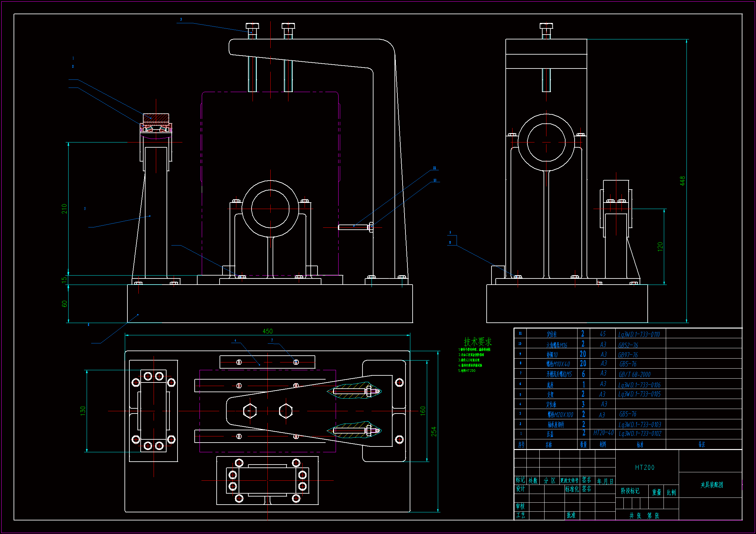Select the 阶段标记 cell in title block
Screen dimensions: 756x534
[630, 491]
